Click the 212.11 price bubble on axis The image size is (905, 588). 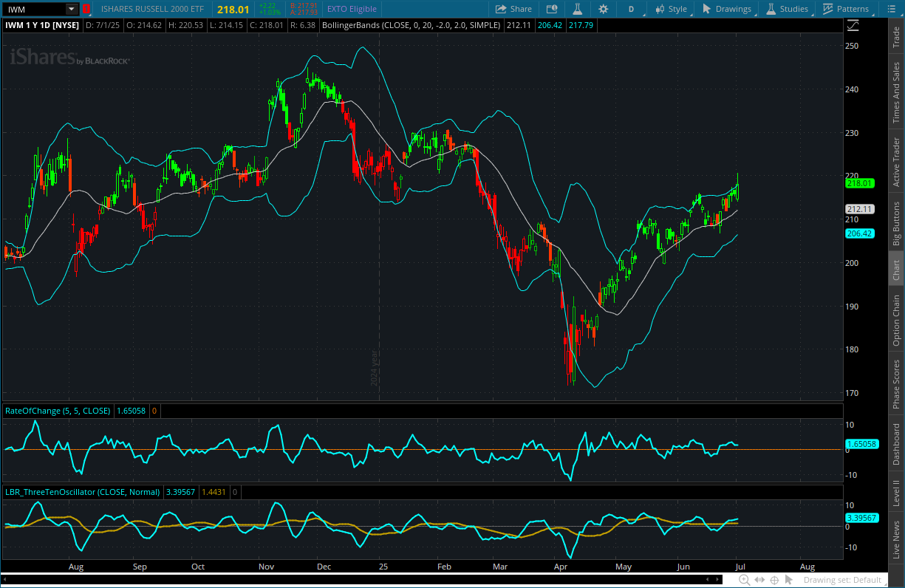[x=860, y=209]
